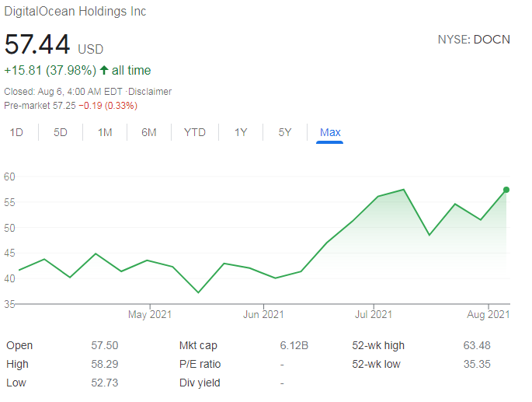Click the Pre-market 57.25 text
This screenshot has width=532, height=402.
(40, 106)
